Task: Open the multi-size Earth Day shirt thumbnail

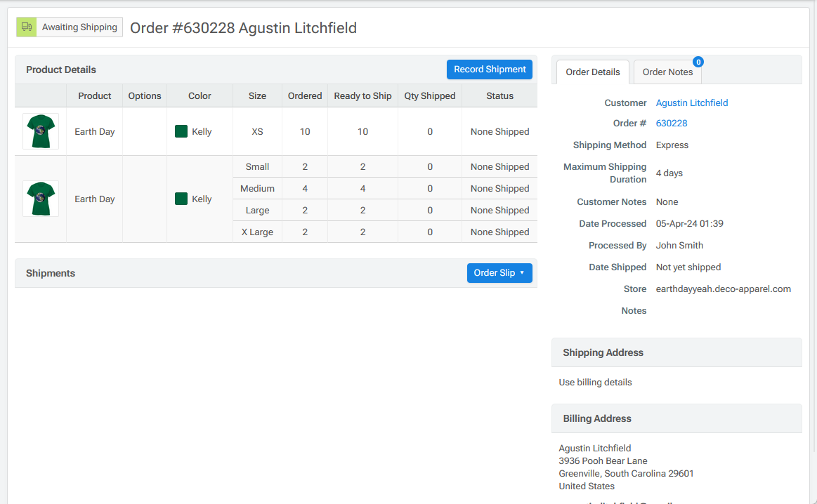Action: [41, 199]
